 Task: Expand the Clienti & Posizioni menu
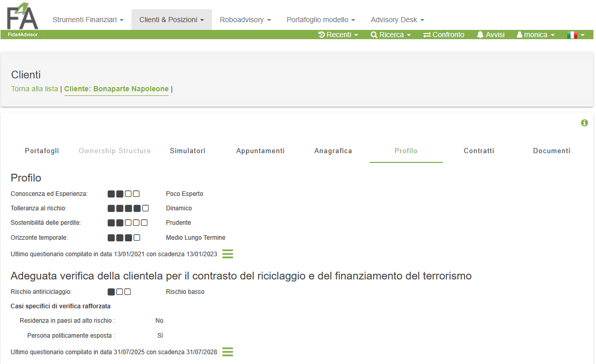click(x=171, y=20)
